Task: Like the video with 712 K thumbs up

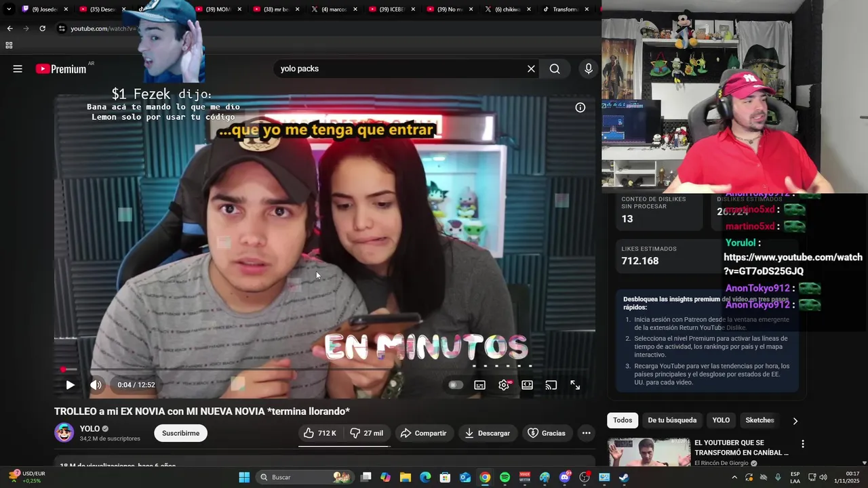Action: point(320,433)
